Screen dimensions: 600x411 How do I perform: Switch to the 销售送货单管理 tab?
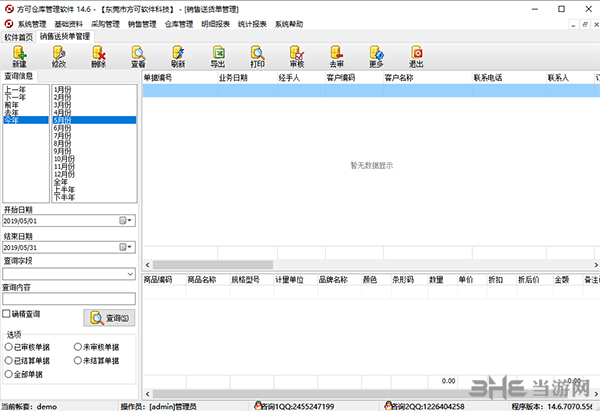[x=65, y=36]
